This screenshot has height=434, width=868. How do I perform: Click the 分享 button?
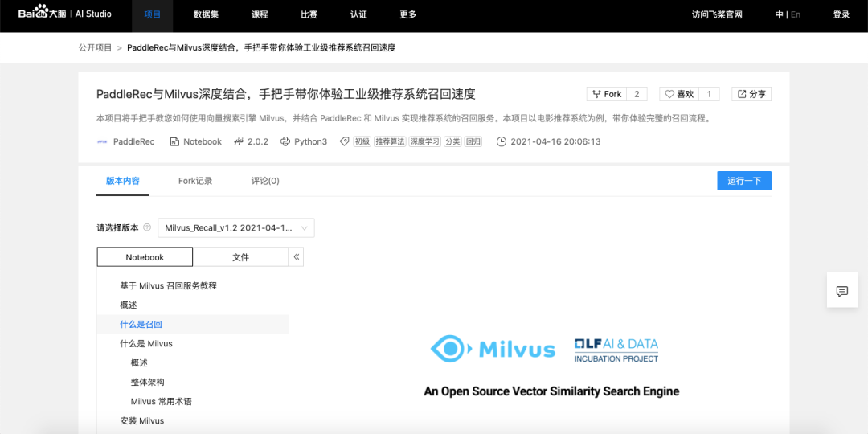751,94
